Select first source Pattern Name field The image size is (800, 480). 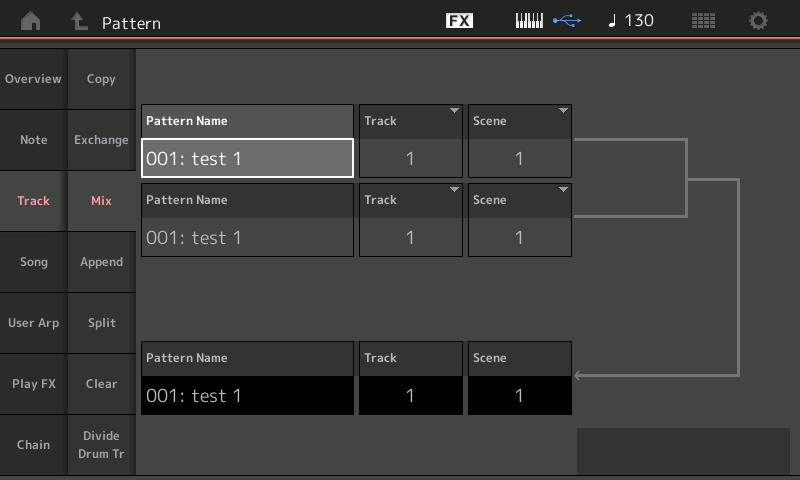(247, 158)
